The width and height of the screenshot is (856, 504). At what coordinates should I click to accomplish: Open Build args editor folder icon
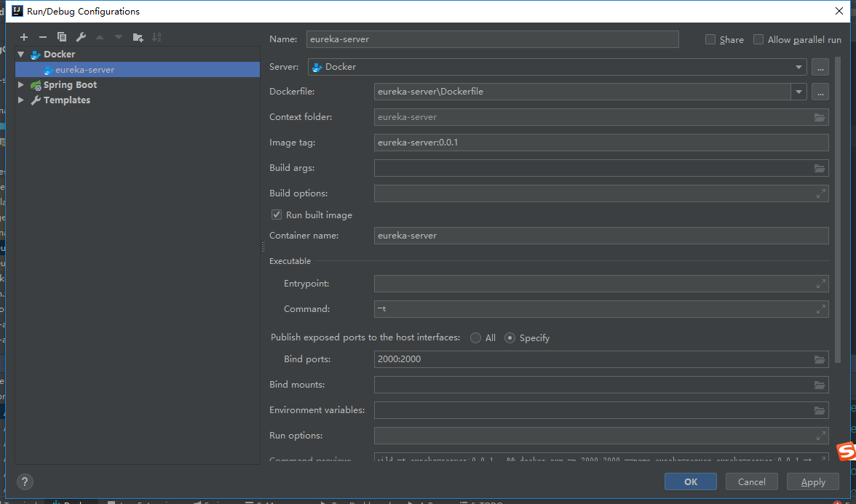[820, 168]
